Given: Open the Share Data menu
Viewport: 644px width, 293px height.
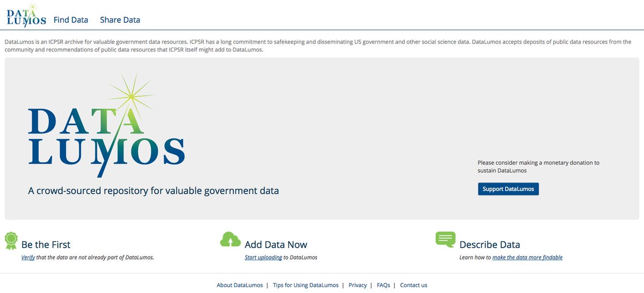Looking at the screenshot, I should coord(120,20).
